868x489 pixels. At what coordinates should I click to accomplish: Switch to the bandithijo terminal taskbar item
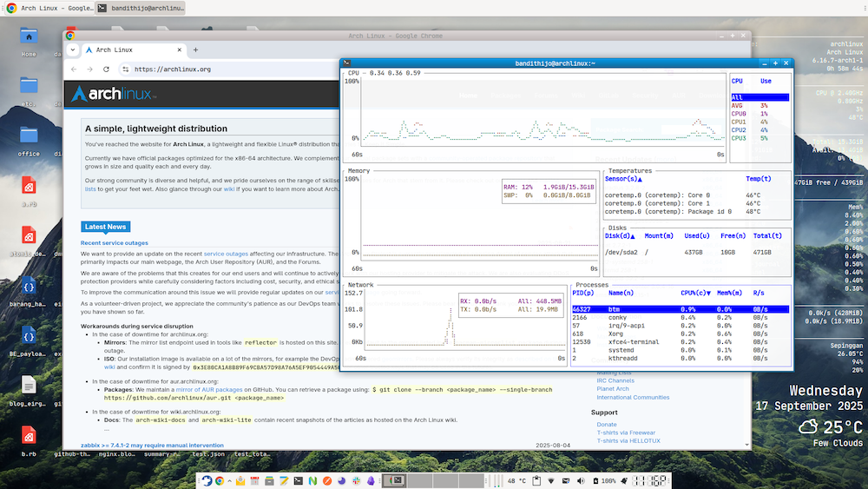141,7
